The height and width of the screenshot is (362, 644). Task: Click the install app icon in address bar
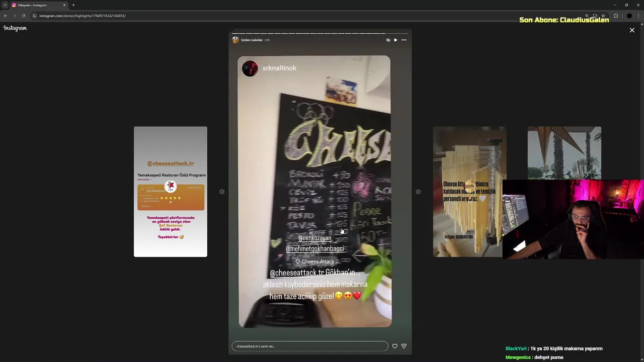coord(595,16)
